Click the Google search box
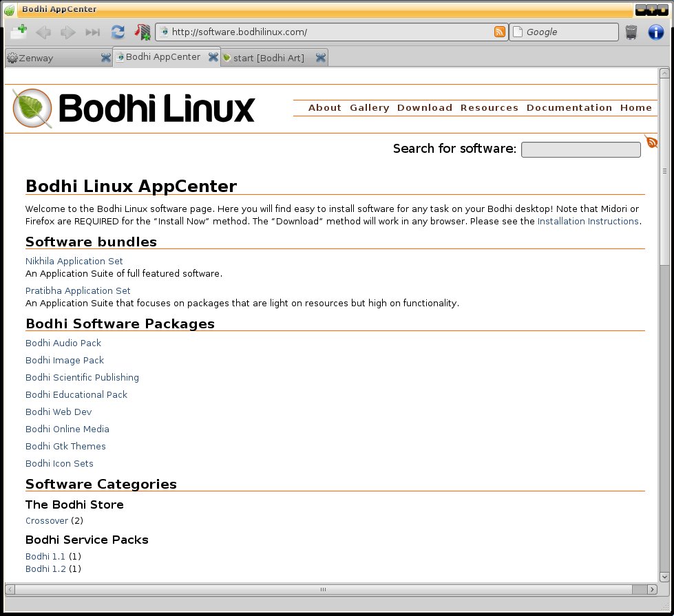This screenshot has height=616, width=674. click(x=564, y=32)
